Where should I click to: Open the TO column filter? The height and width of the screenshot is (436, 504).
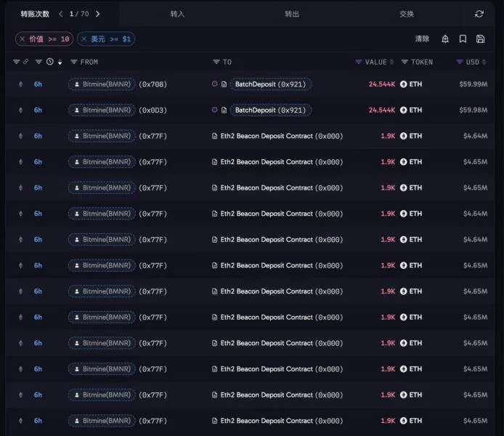[x=216, y=62]
